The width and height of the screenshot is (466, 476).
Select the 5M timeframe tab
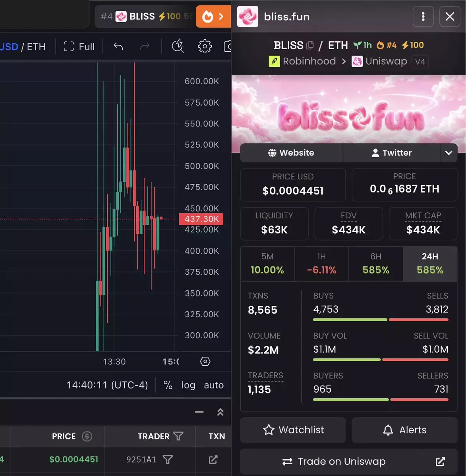267,264
